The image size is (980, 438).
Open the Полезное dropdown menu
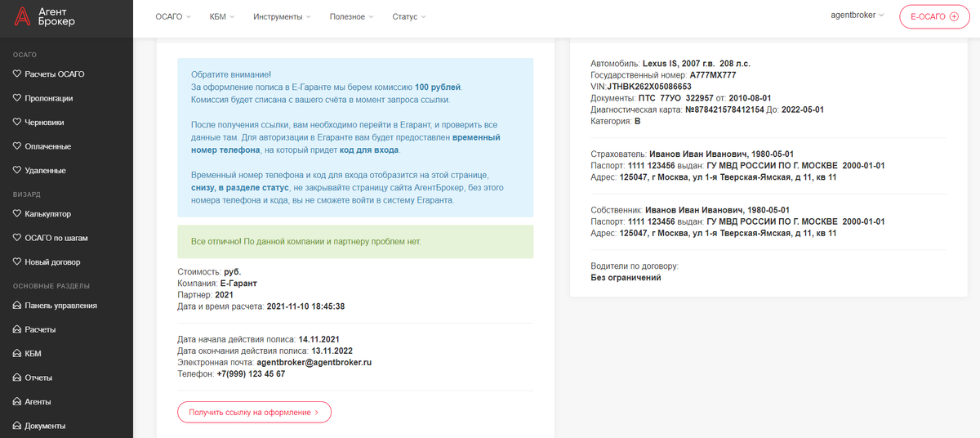[352, 17]
